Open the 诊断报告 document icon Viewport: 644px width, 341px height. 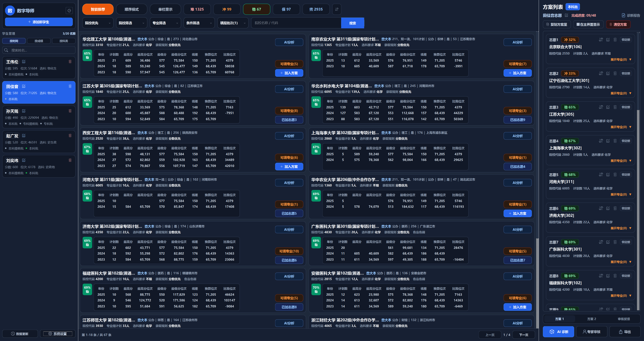623,15
